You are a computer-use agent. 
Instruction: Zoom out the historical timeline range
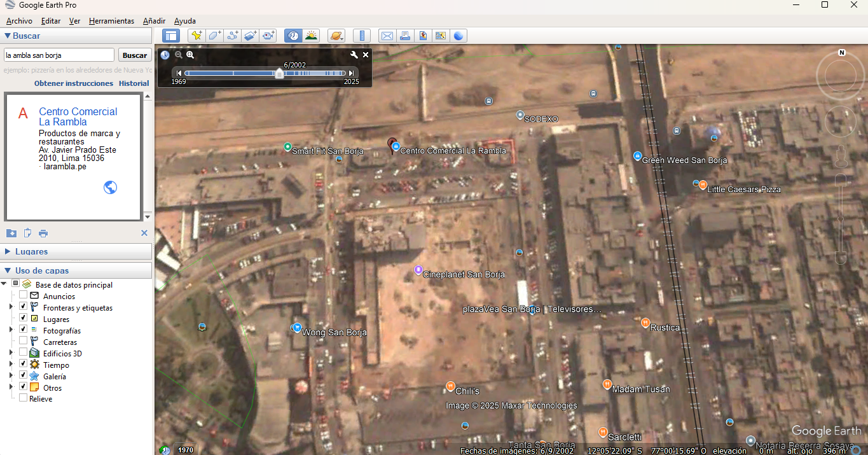tap(179, 55)
